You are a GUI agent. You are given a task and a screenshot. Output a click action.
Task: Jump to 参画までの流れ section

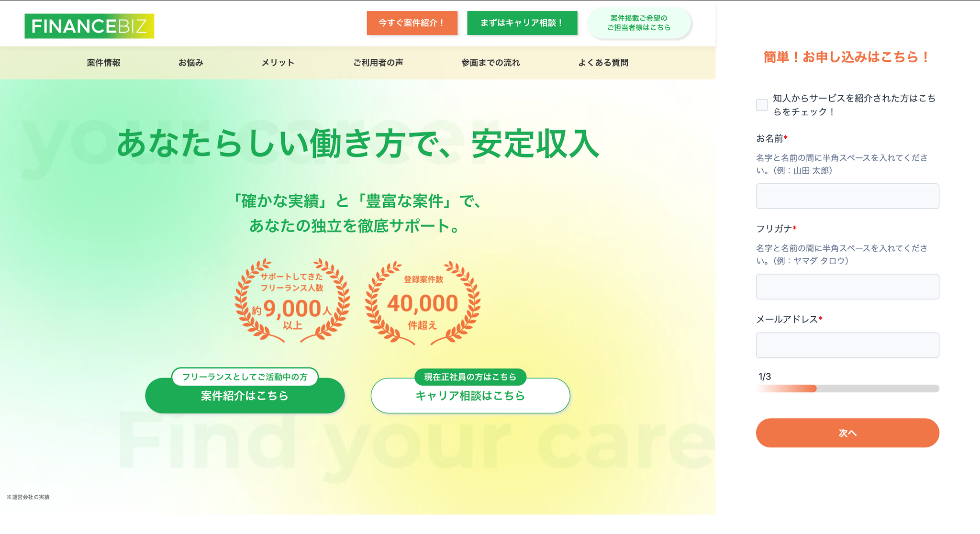click(x=490, y=63)
